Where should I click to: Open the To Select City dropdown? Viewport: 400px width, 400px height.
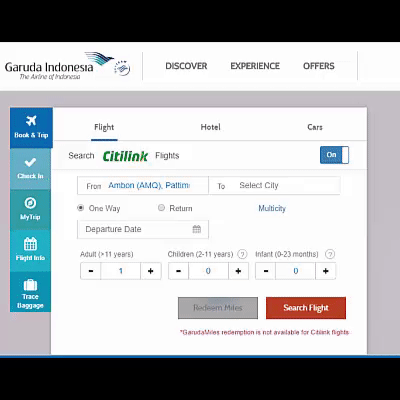(x=274, y=186)
